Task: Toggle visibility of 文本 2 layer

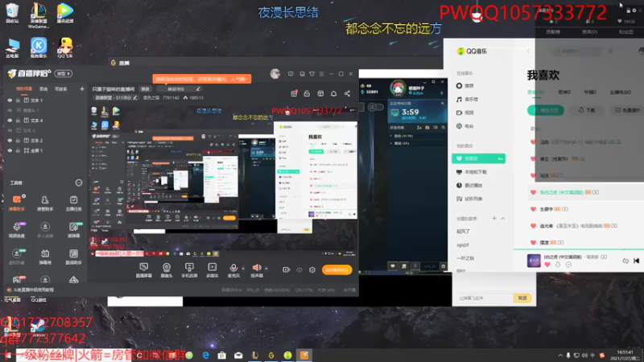Action: (10, 140)
